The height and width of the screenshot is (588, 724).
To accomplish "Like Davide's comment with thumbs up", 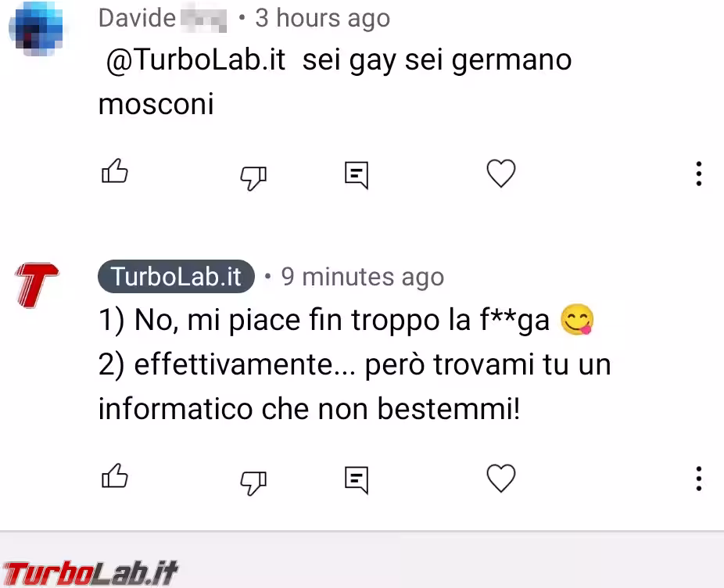I will tap(114, 171).
